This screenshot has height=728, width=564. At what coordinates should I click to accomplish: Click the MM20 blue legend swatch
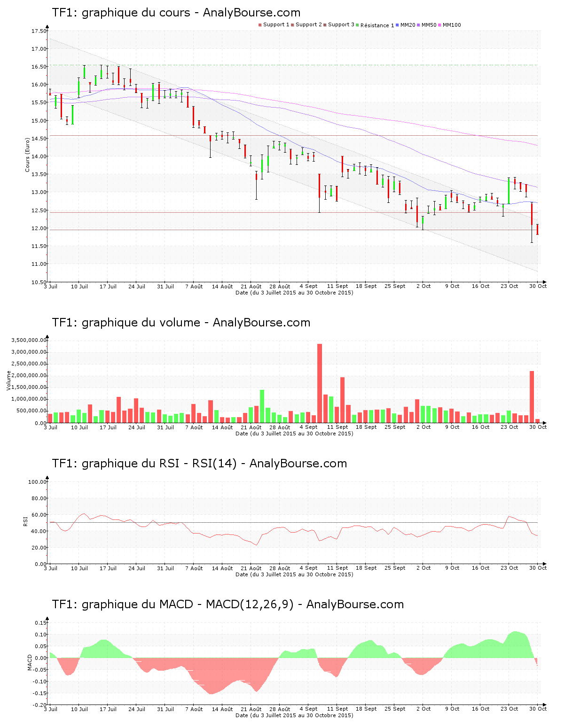[397, 25]
